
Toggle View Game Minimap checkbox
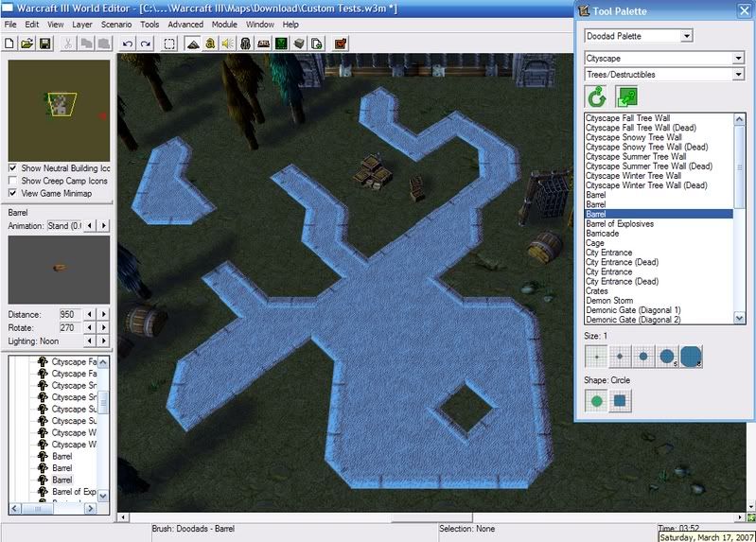tap(13, 193)
